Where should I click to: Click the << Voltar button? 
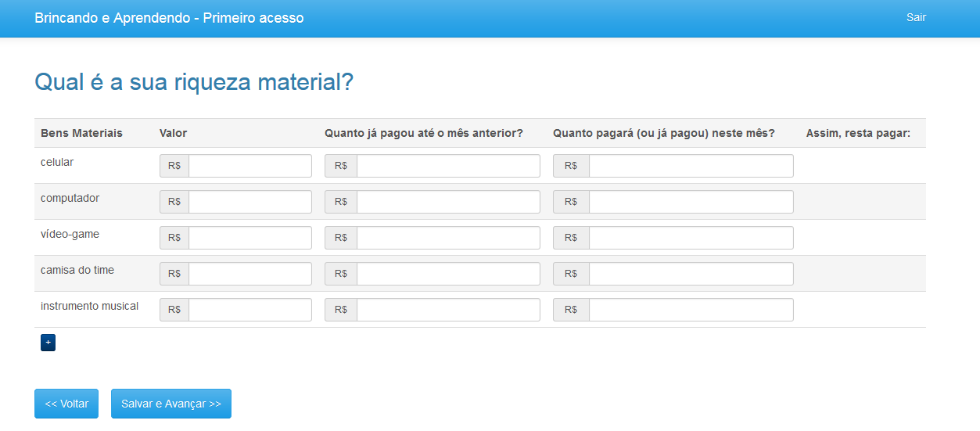tap(66, 404)
